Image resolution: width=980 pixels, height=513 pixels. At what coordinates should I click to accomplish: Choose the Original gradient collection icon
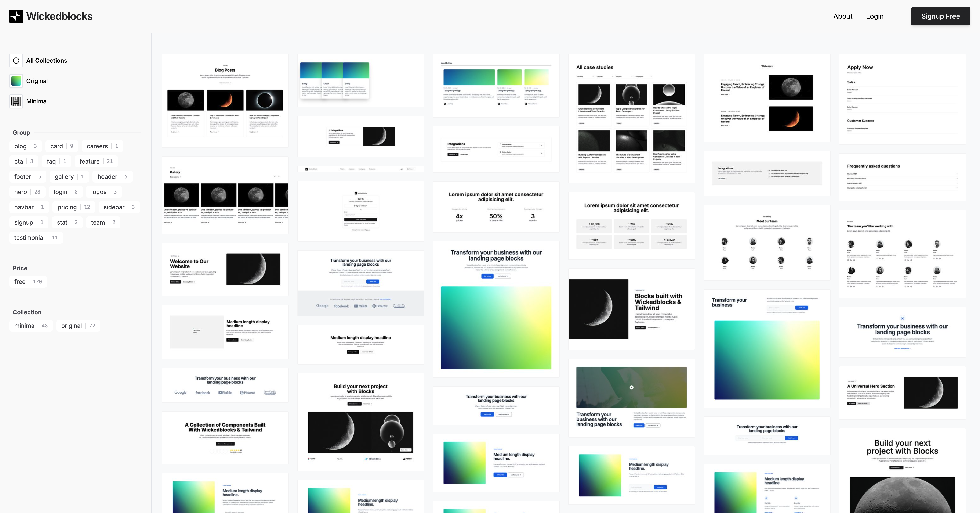click(16, 81)
